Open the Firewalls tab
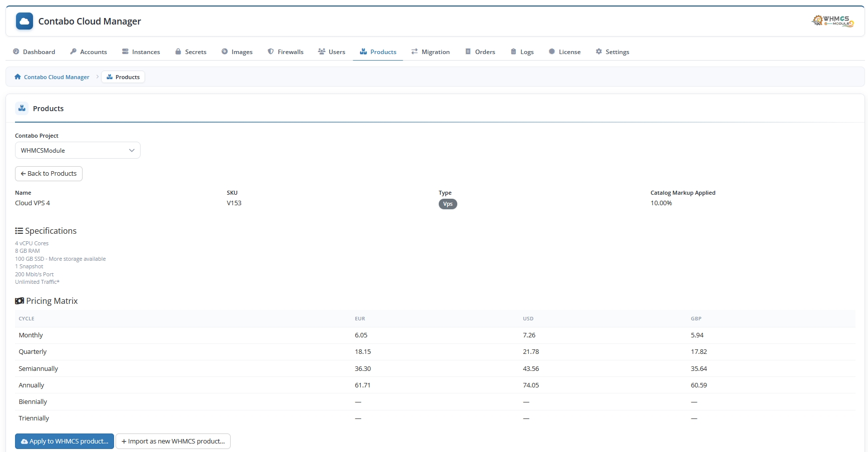 tap(286, 52)
